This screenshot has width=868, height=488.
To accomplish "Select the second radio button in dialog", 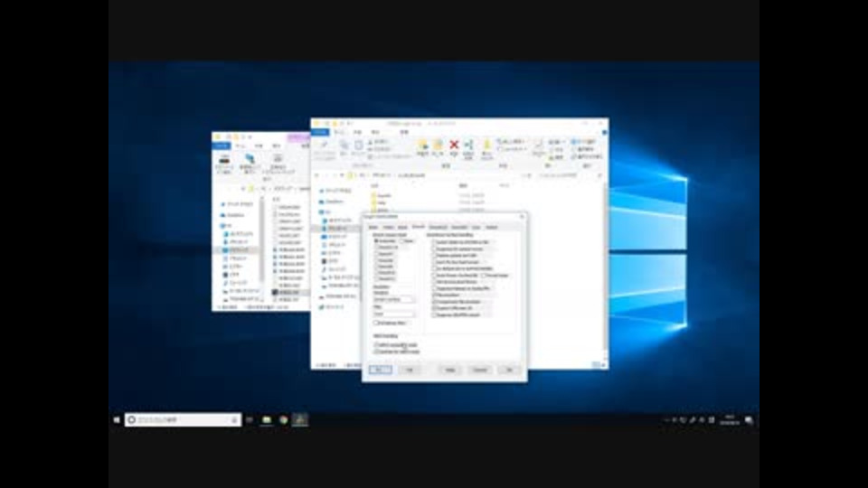I will (x=401, y=241).
